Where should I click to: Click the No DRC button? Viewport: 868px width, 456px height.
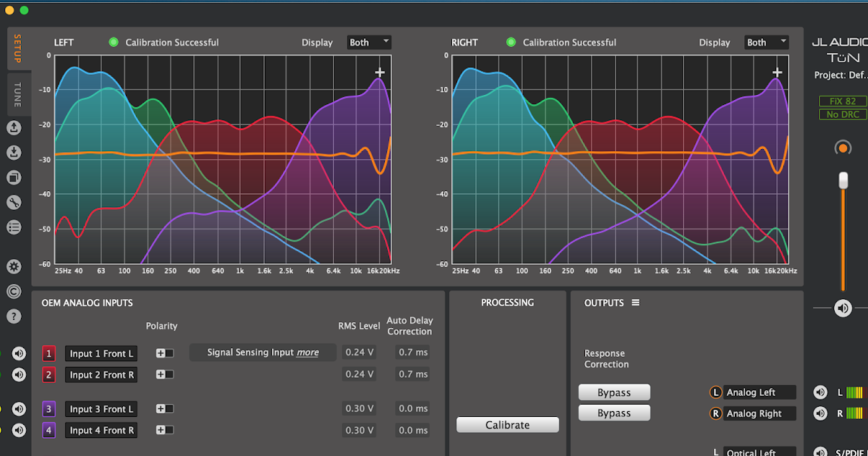click(x=843, y=114)
